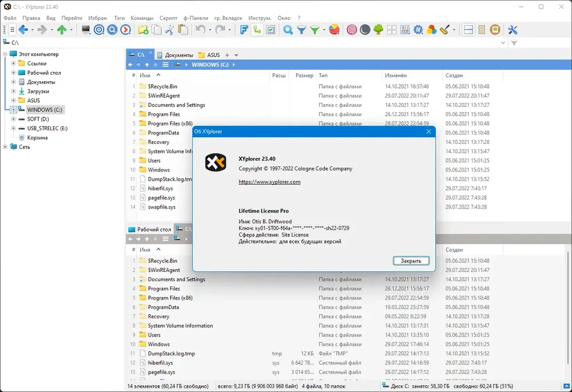The height and width of the screenshot is (392, 572).
Task: Click the scissors Cut icon
Action: [x=169, y=30]
